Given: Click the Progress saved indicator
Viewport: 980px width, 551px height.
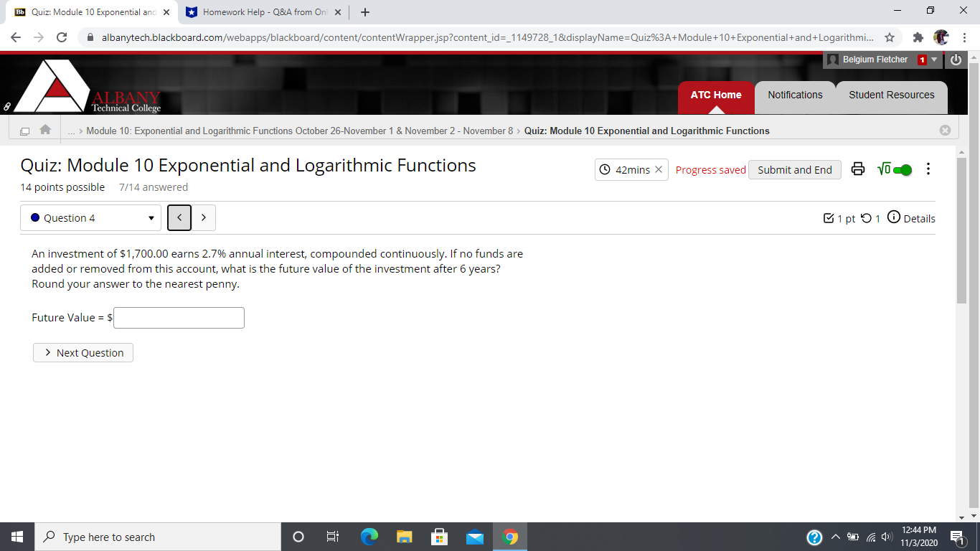Looking at the screenshot, I should 710,169.
